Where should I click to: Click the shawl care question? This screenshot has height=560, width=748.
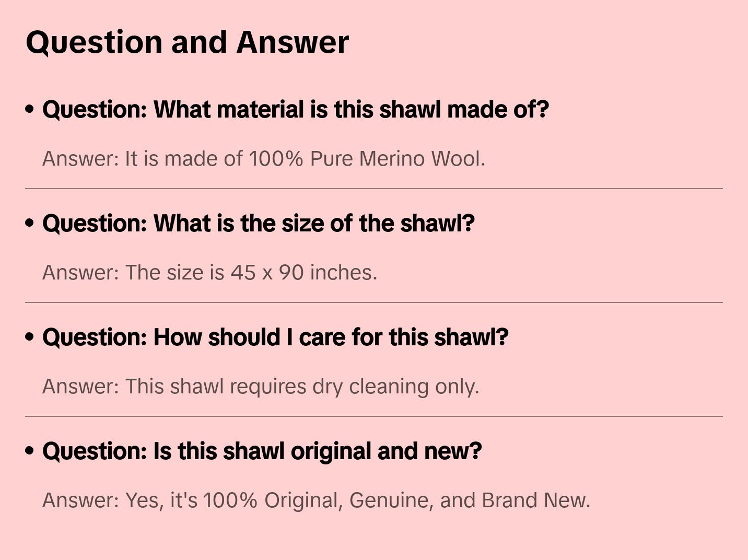pyautogui.click(x=275, y=337)
